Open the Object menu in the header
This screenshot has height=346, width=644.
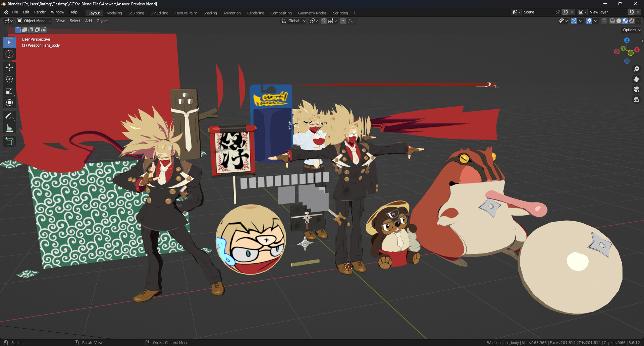coord(102,21)
